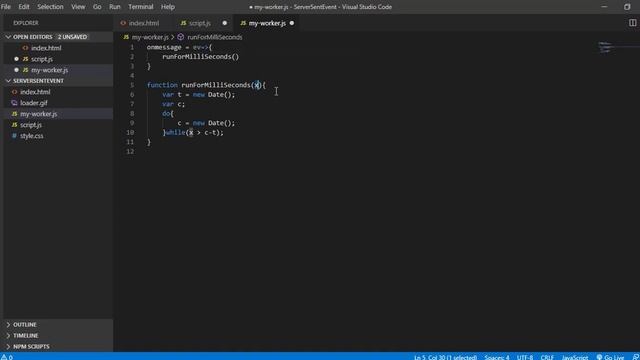Click the JS icon beside folder script.js
This screenshot has height=360, width=640.
[x=14, y=125]
